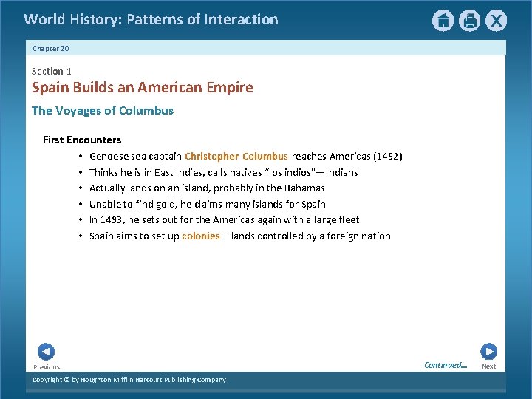Go to the previous slide using the arrow
This screenshot has width=532, height=399.
pyautogui.click(x=46, y=352)
